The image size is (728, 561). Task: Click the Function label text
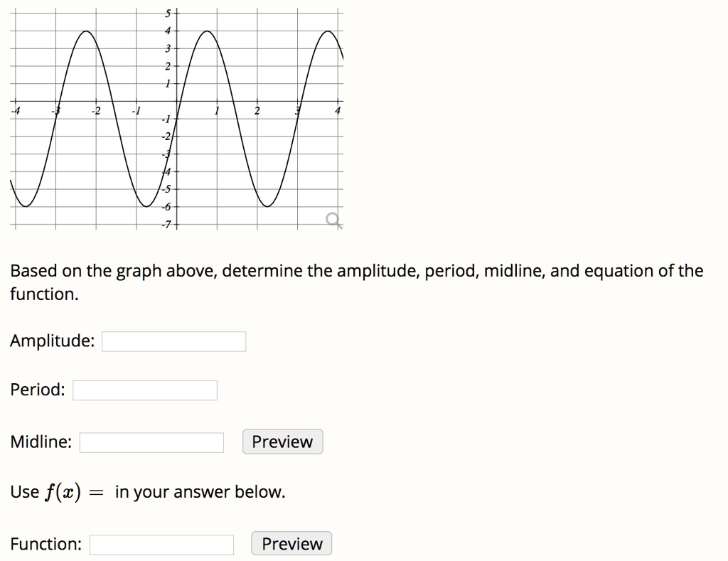pos(45,543)
